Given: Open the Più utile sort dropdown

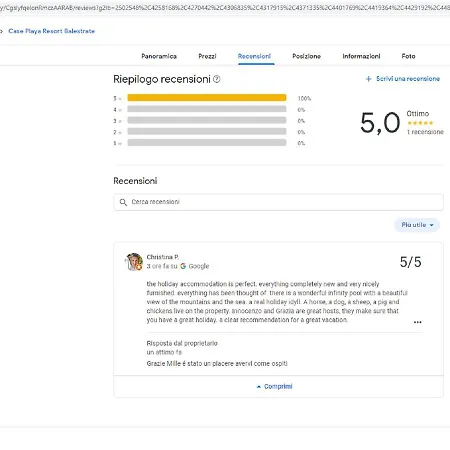Looking at the screenshot, I should (x=417, y=225).
